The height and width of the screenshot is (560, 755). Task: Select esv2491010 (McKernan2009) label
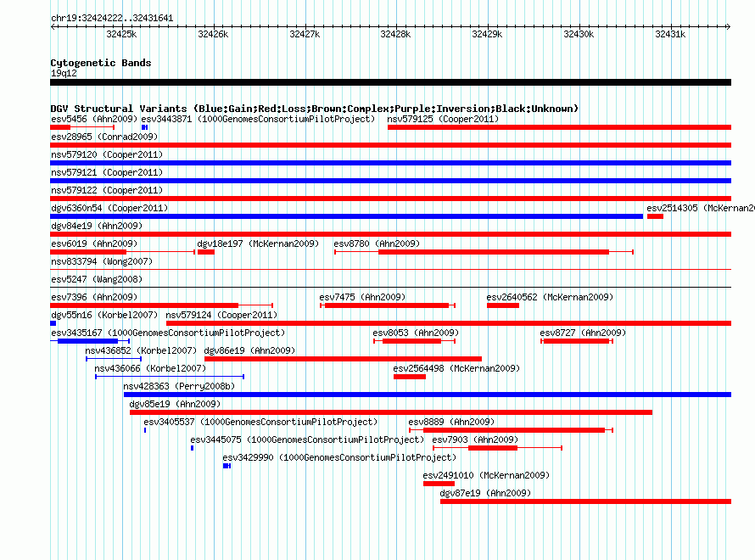486,475
